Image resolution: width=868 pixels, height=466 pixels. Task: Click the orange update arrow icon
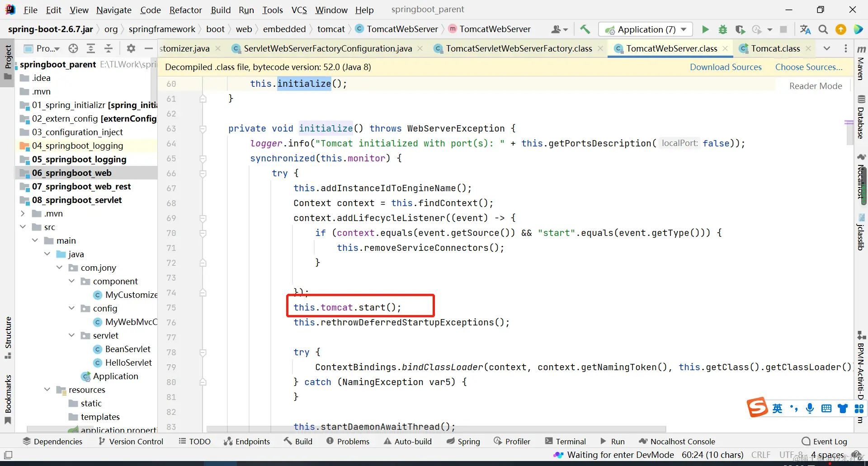841,29
